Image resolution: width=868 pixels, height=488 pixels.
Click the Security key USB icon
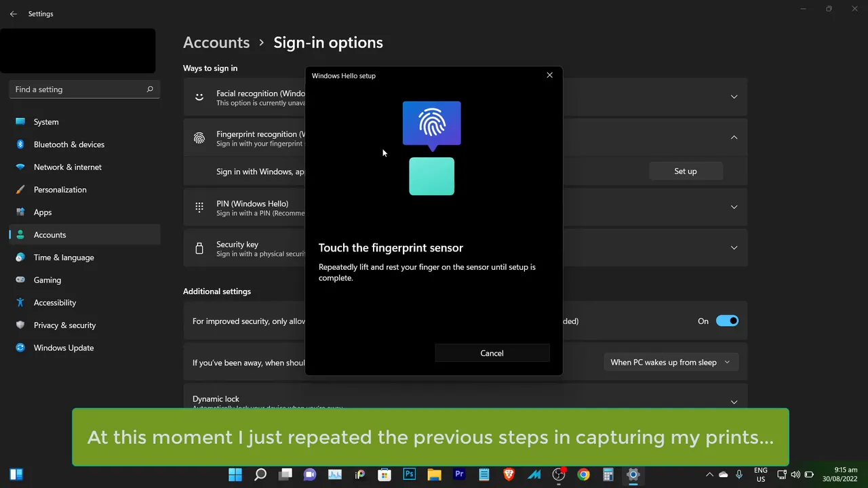tap(199, 248)
